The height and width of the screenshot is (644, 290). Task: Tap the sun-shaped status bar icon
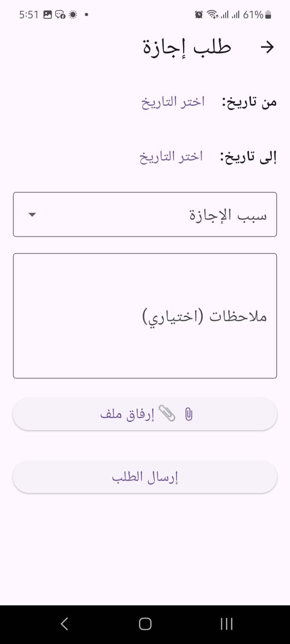(x=73, y=15)
